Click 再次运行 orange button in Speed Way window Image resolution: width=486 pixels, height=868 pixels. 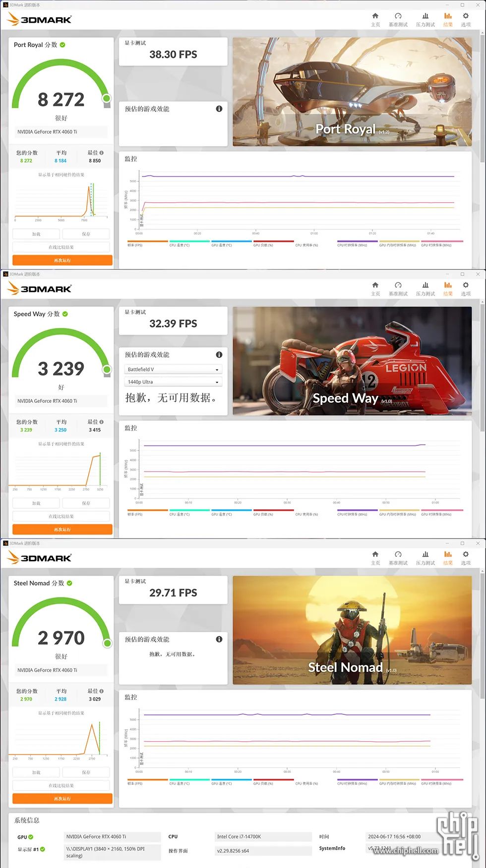point(62,529)
